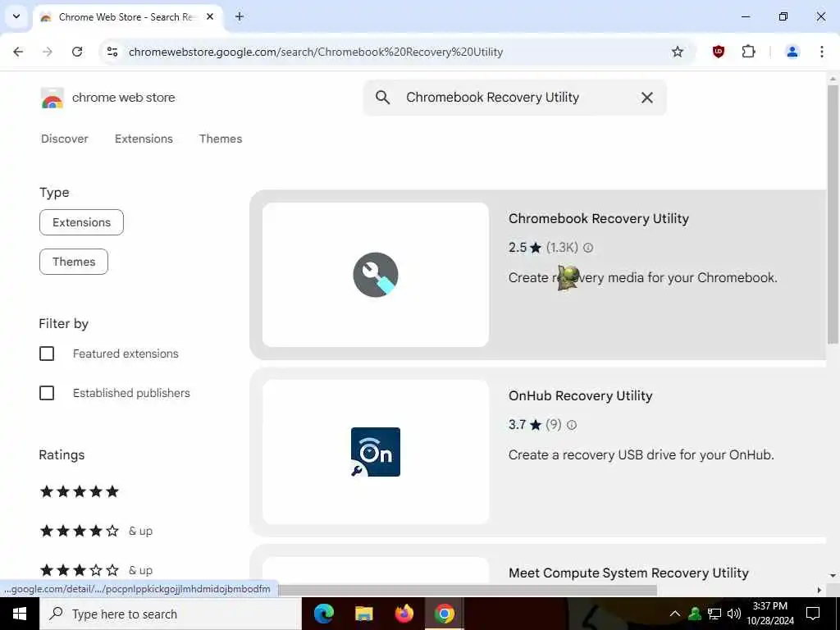The image size is (840, 630).
Task: Open the Extensions puzzle-piece menu
Action: click(748, 52)
